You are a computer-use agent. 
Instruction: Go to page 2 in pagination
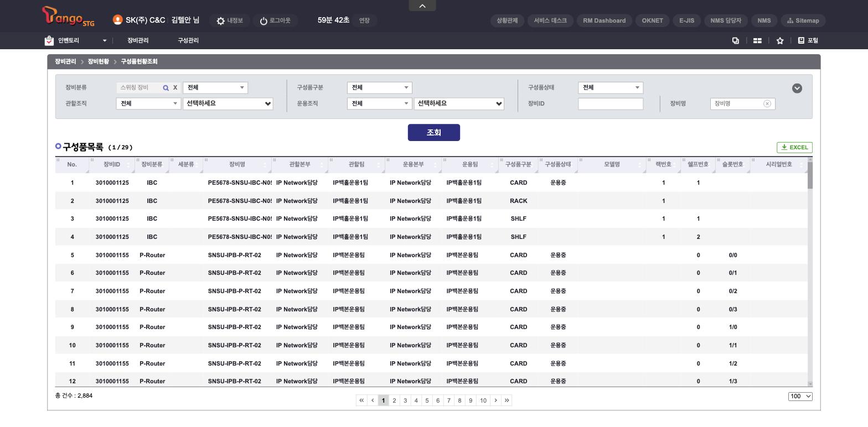coord(394,400)
